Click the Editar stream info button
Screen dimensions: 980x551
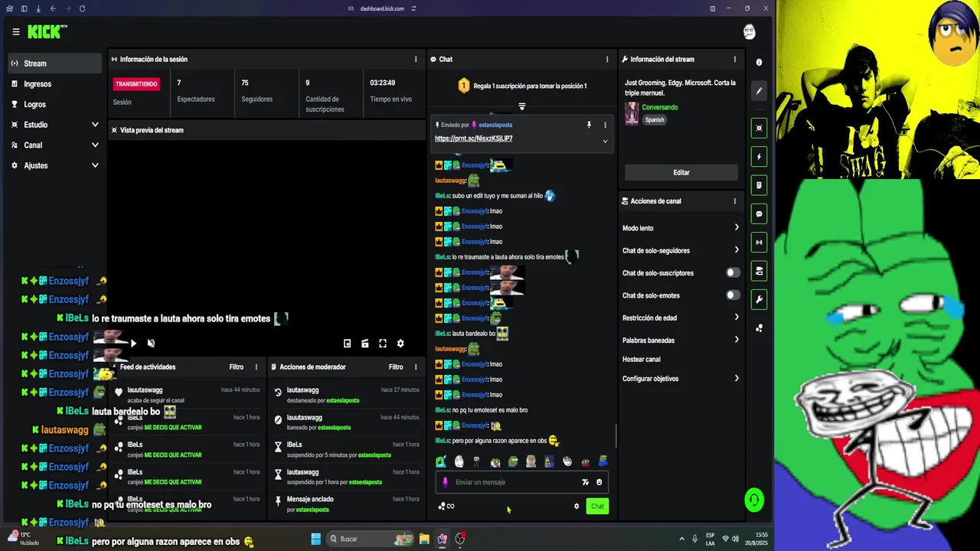coord(681,172)
